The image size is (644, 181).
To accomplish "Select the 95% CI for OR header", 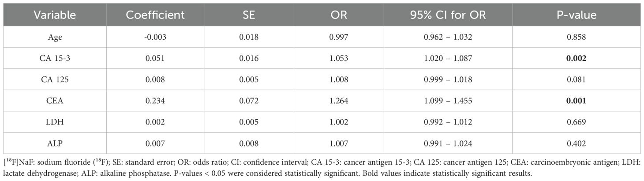I will tap(448, 15).
